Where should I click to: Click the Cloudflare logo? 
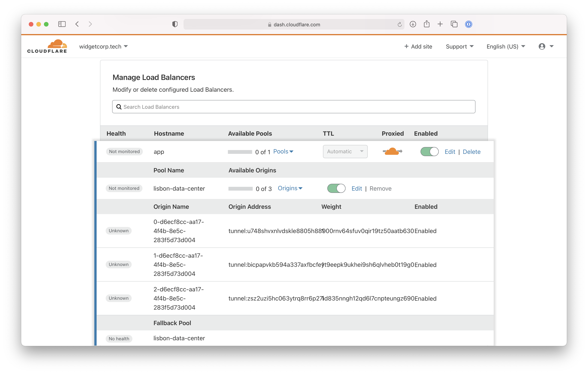(x=47, y=46)
